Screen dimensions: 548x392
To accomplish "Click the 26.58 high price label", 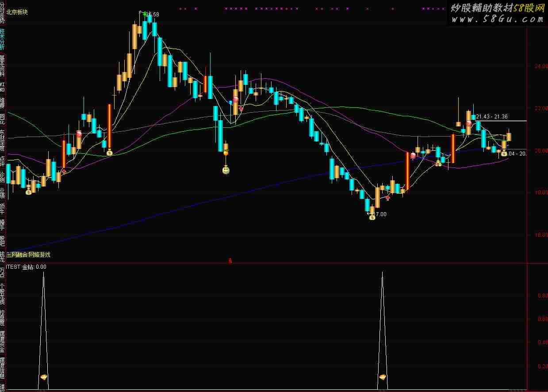I will click(x=153, y=15).
